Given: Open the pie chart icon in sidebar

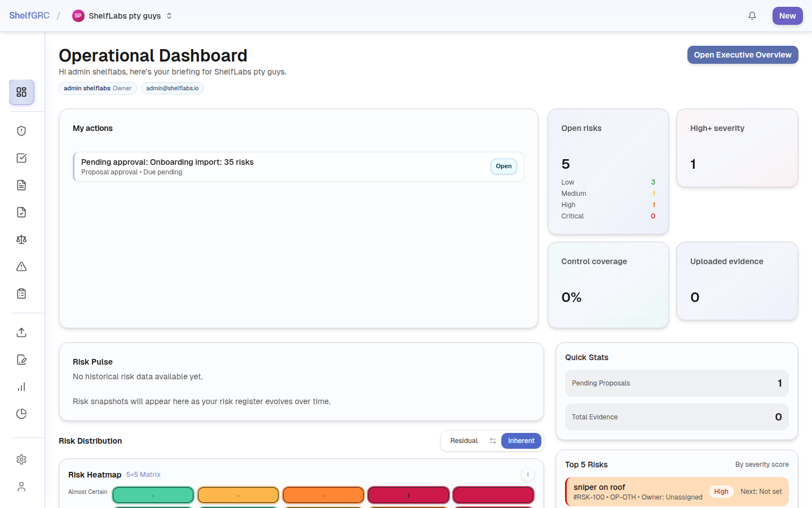Looking at the screenshot, I should point(21,414).
